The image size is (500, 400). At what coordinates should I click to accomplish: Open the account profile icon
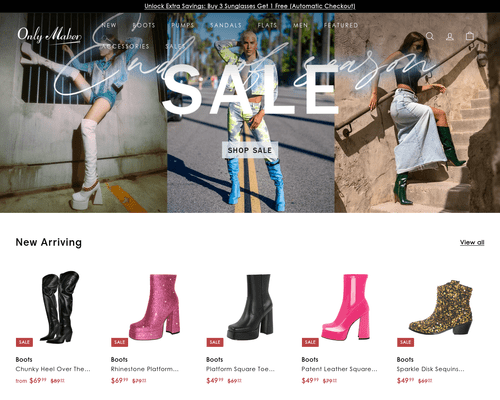pyautogui.click(x=450, y=36)
